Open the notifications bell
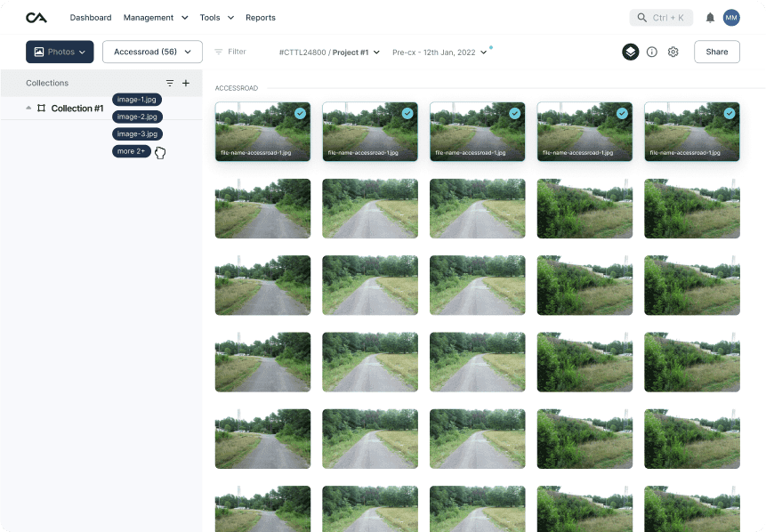Image resolution: width=766 pixels, height=532 pixels. click(x=710, y=18)
